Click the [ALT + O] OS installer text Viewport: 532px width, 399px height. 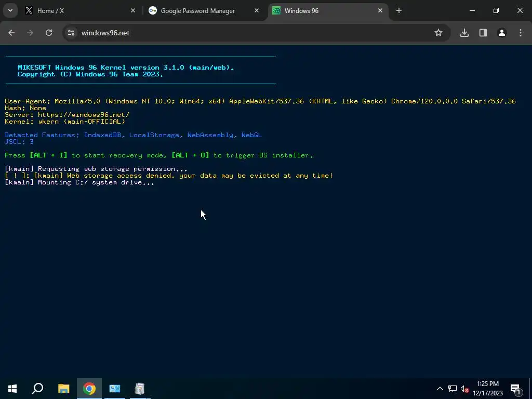coord(190,155)
